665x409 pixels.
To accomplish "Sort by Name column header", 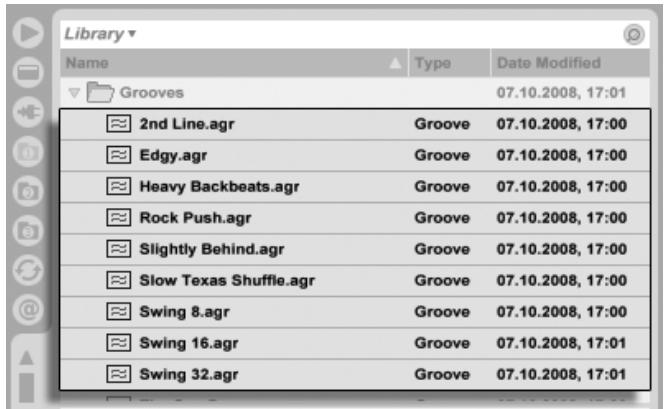I will (x=234, y=63).
